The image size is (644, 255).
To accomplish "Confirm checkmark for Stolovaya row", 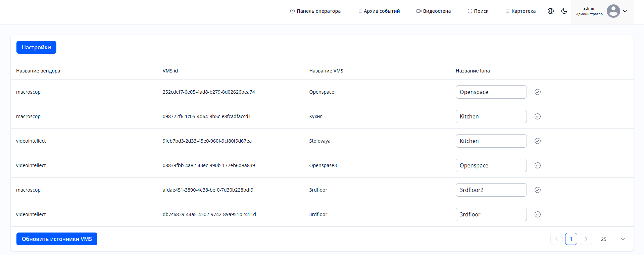I will [538, 141].
